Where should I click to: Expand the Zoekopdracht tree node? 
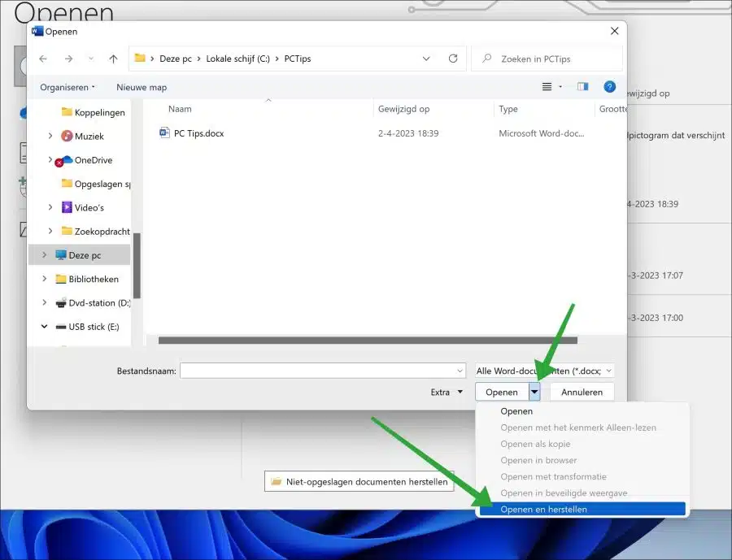[50, 231]
